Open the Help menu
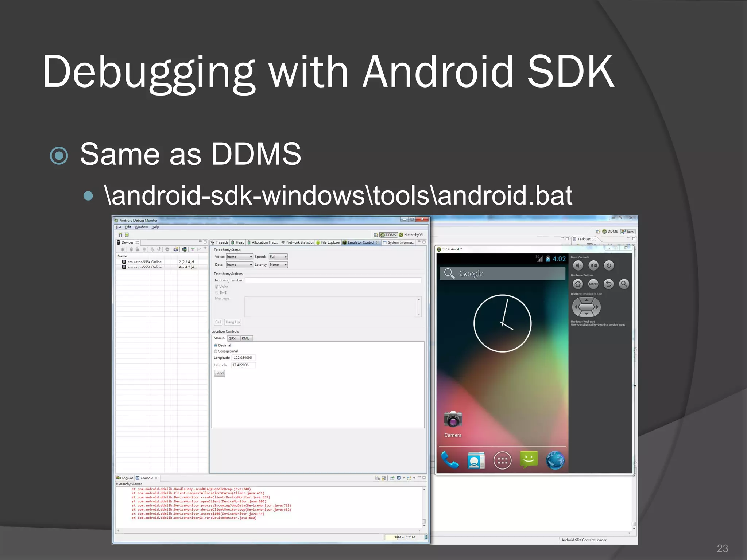Viewport: 747px width, 560px height. tap(155, 227)
